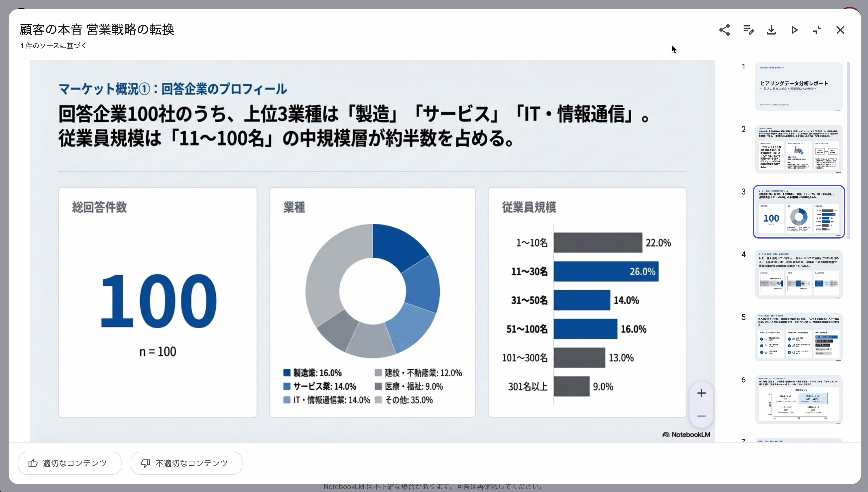Toggle 不適切なコンテンツ negative feedback
The width and height of the screenshot is (868, 492).
click(x=186, y=463)
